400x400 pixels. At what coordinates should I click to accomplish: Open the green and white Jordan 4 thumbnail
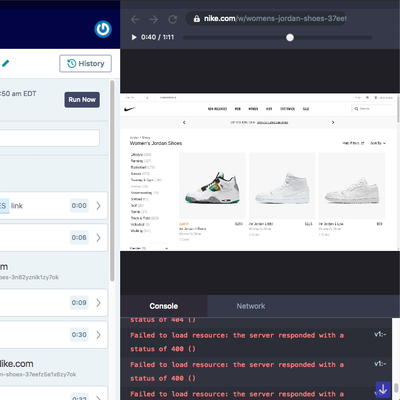pyautogui.click(x=212, y=186)
